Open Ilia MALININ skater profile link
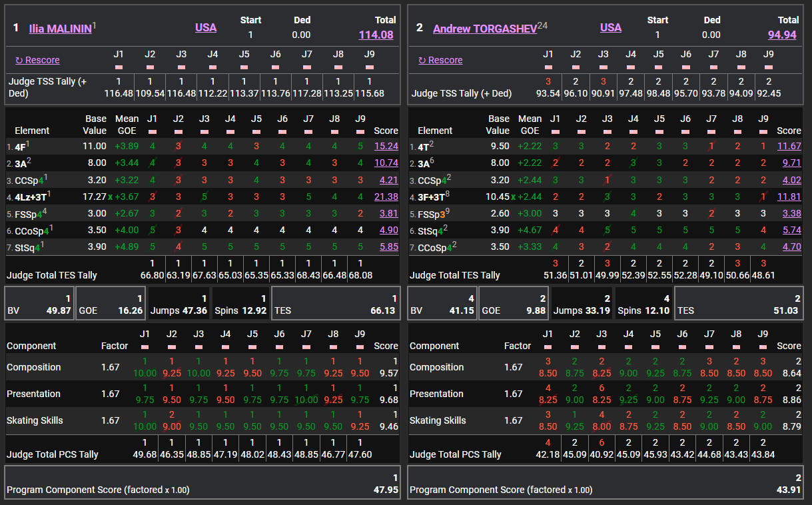This screenshot has height=505, width=812. (60, 29)
